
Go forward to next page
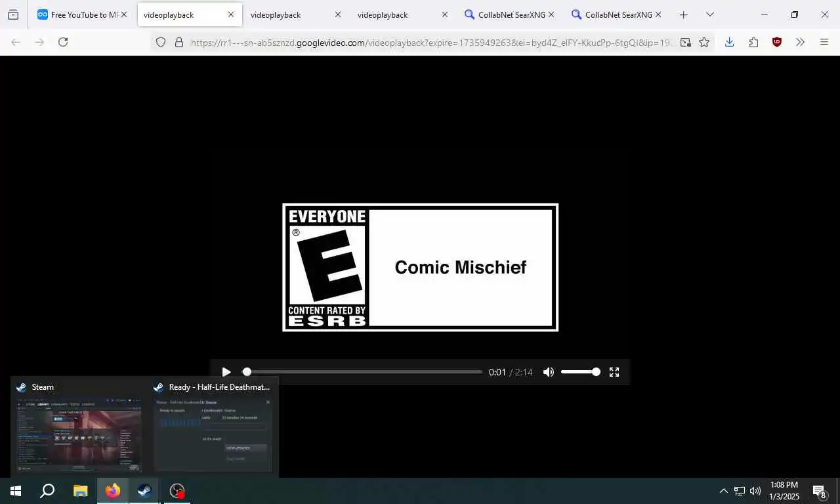39,42
